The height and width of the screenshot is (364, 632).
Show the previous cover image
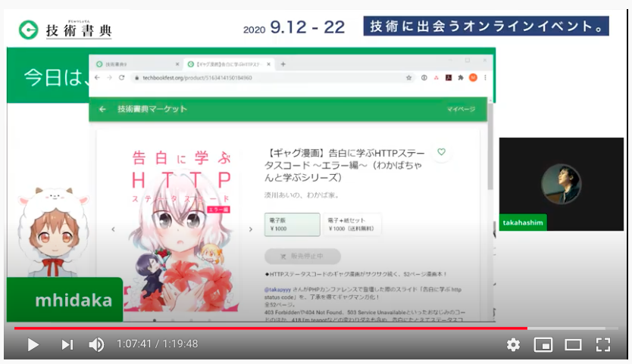point(113,229)
